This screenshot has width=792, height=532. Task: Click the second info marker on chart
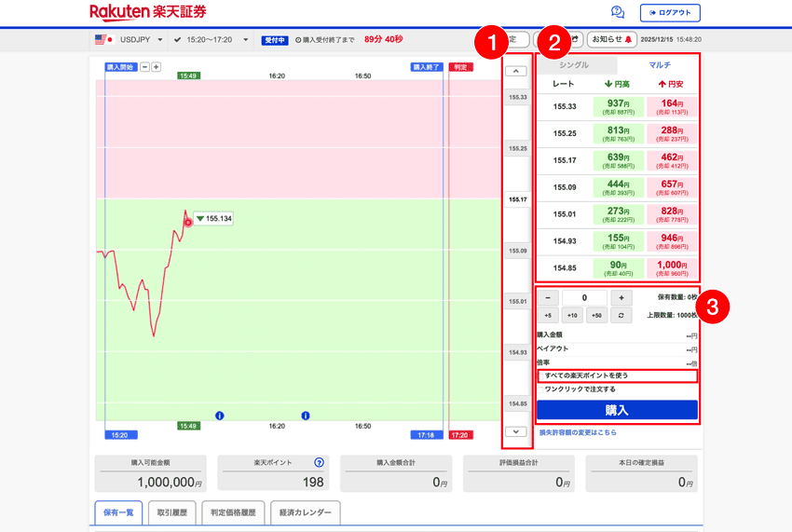pos(306,416)
